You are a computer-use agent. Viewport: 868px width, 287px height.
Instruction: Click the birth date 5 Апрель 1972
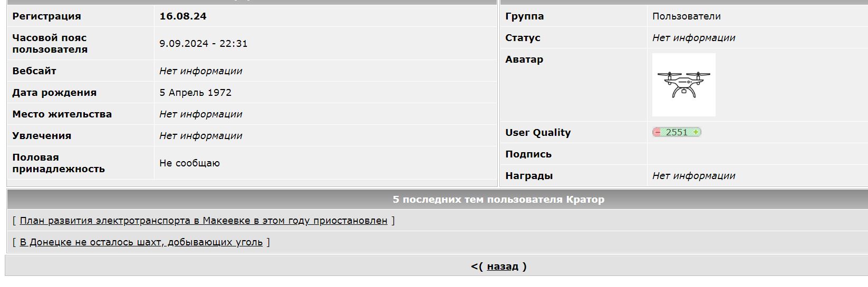point(196,93)
